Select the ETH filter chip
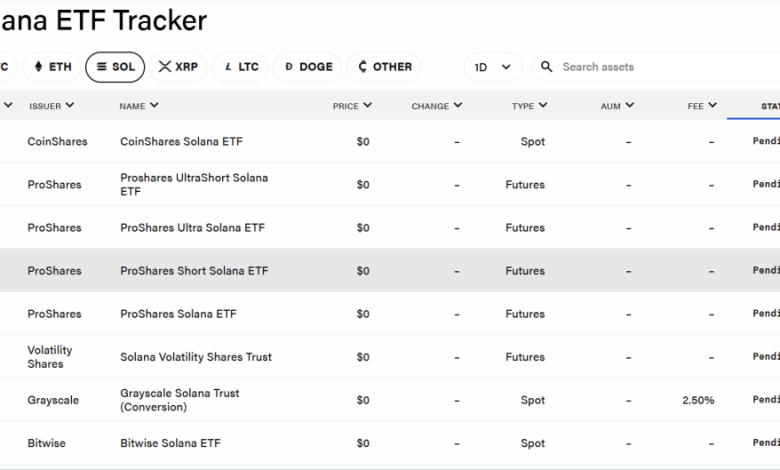Screen dimensions: 780x470 [52, 67]
